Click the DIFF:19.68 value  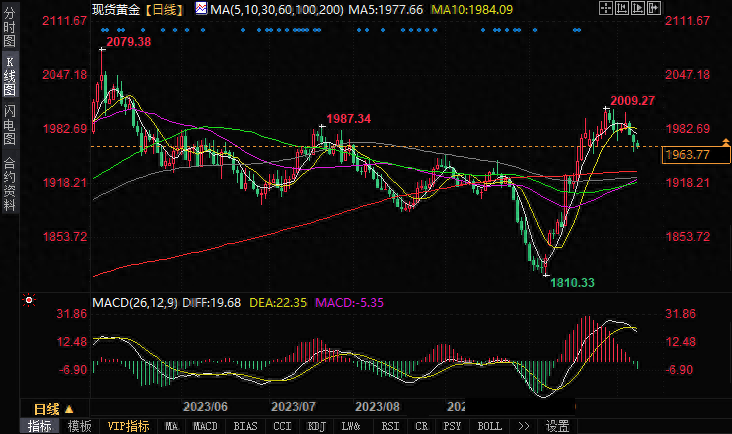coord(211,303)
